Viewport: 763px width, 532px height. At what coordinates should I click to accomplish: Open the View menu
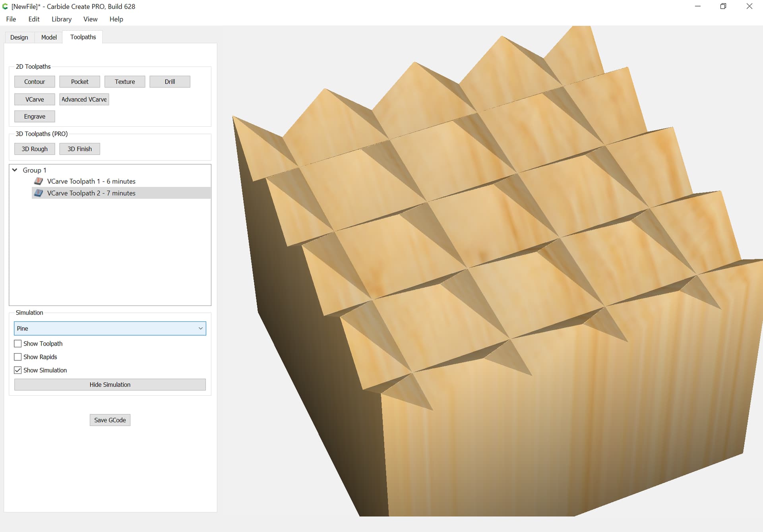point(90,19)
